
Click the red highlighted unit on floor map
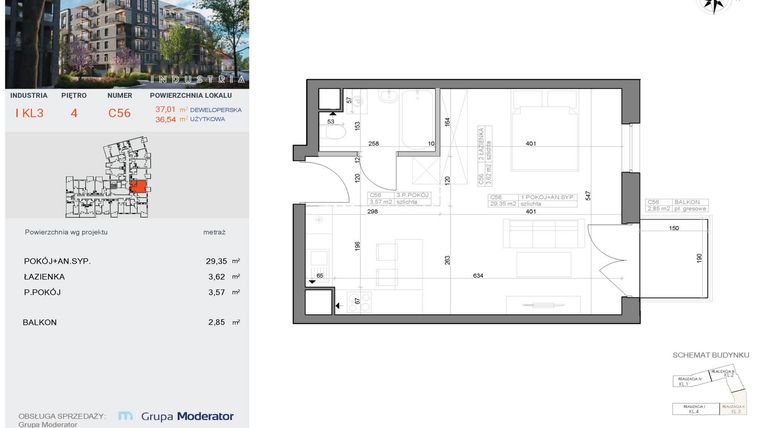(x=139, y=186)
